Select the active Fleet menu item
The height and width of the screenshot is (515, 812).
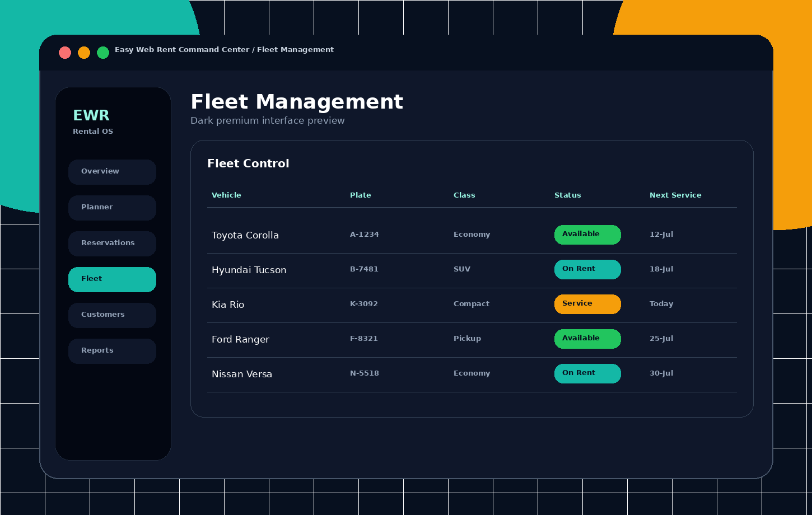coord(112,279)
